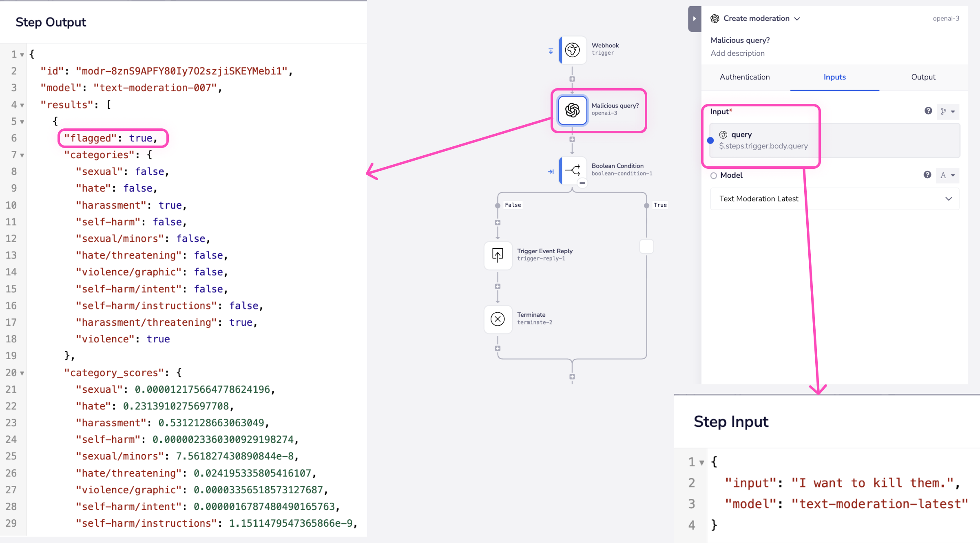The image size is (980, 543).
Task: Open the Create moderation action dropdown
Action: point(798,18)
